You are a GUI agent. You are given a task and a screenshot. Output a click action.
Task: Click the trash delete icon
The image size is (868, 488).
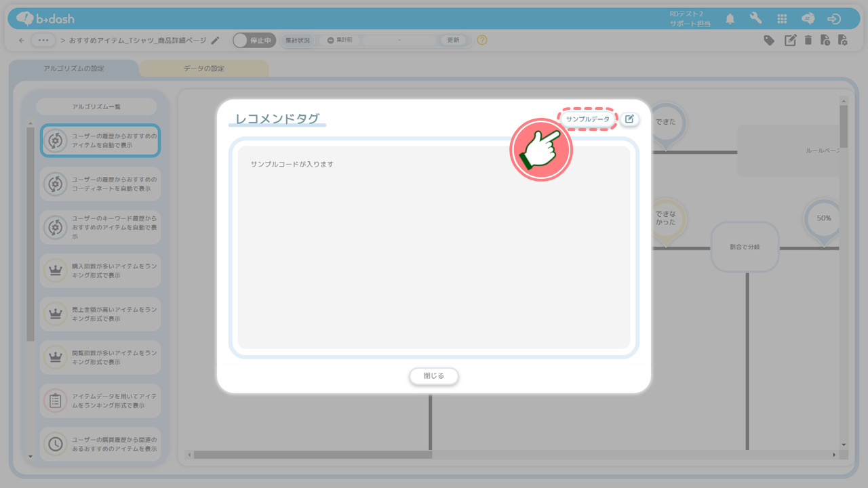click(808, 40)
